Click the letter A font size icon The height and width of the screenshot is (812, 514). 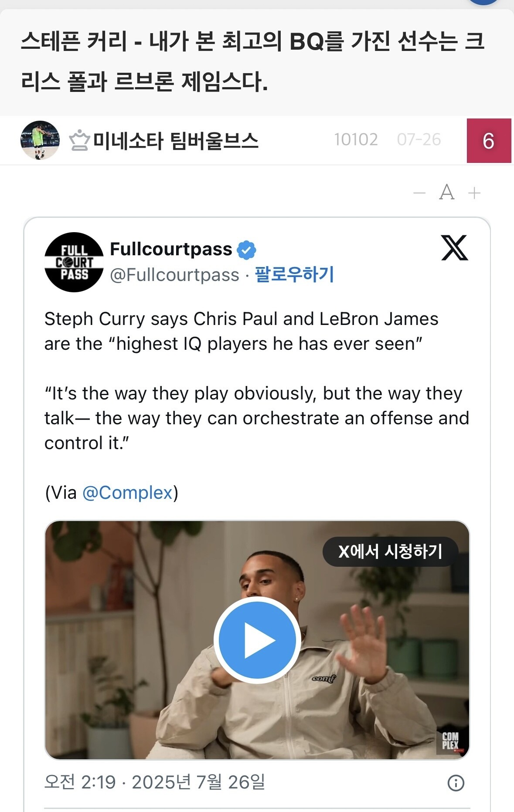[446, 192]
